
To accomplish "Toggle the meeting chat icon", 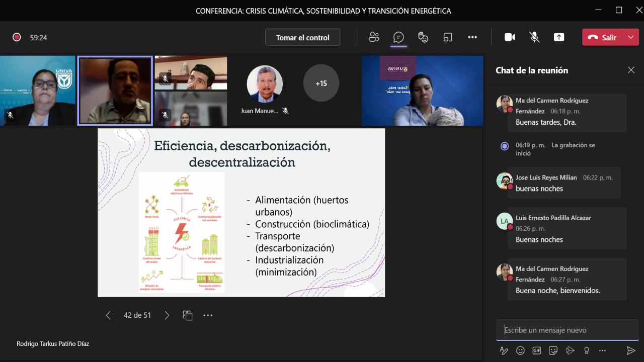I will [398, 37].
